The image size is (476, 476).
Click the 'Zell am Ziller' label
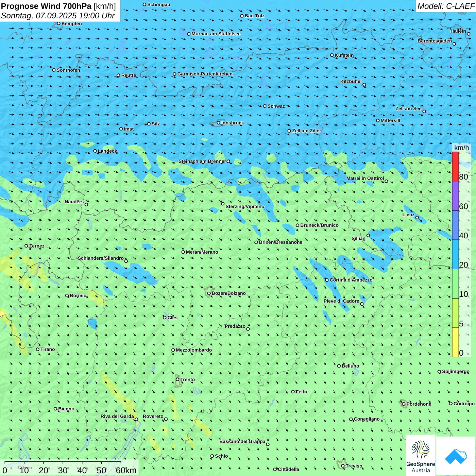(307, 131)
